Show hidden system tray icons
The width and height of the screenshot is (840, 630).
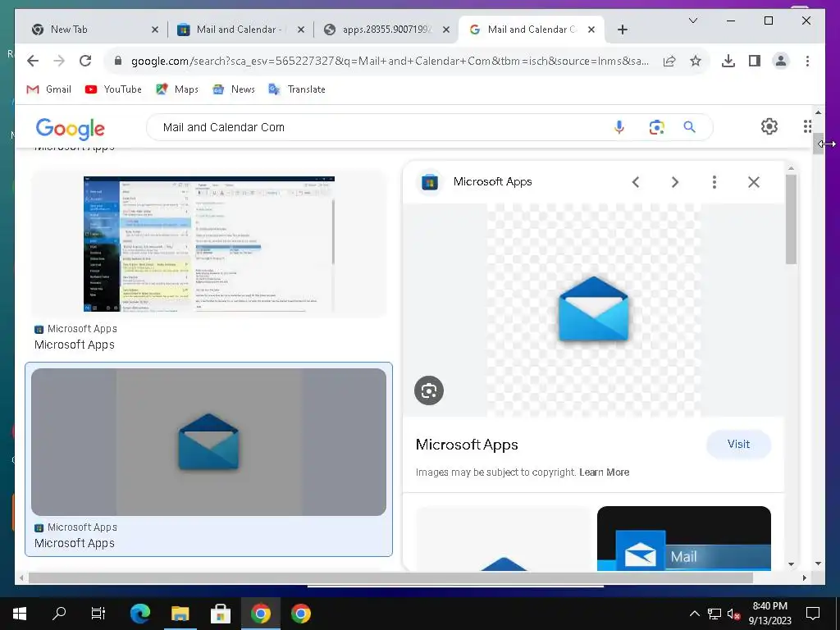pyautogui.click(x=694, y=614)
